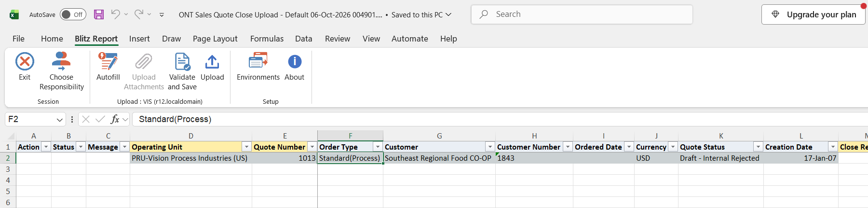Open the Message column filter
The width and height of the screenshot is (868, 208).
tap(124, 147)
